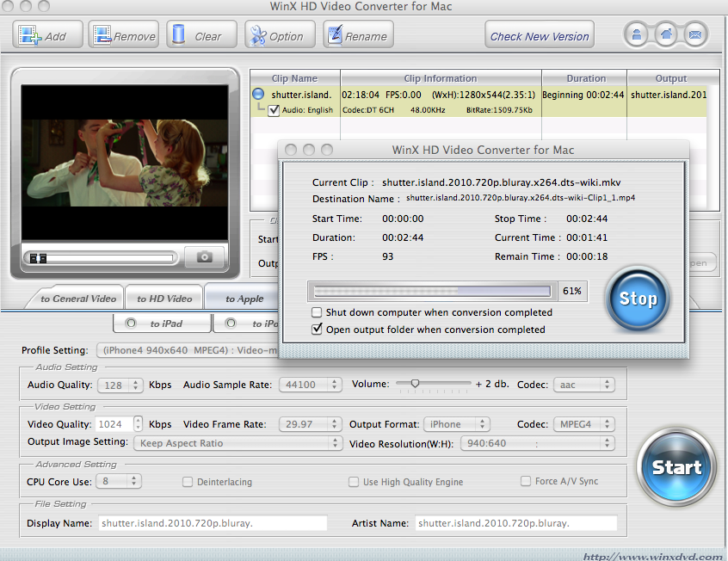
Task: Click the movie preview thumbnail
Action: pos(125,162)
